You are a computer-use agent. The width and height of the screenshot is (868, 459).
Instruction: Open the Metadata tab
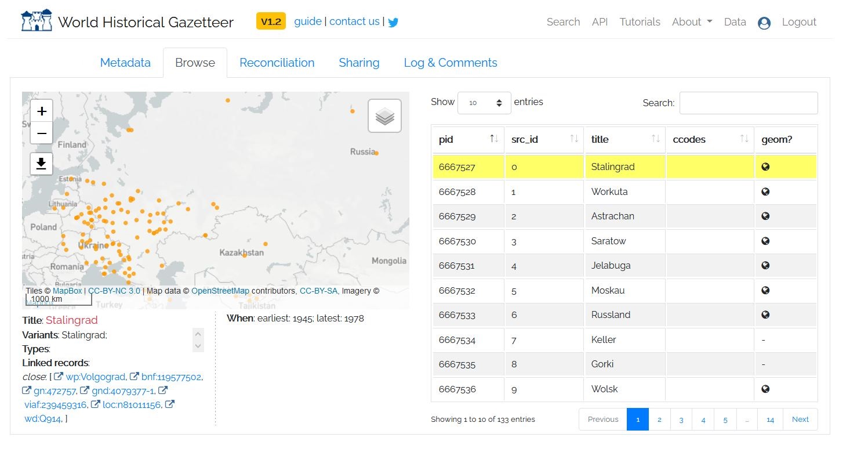[x=125, y=63]
